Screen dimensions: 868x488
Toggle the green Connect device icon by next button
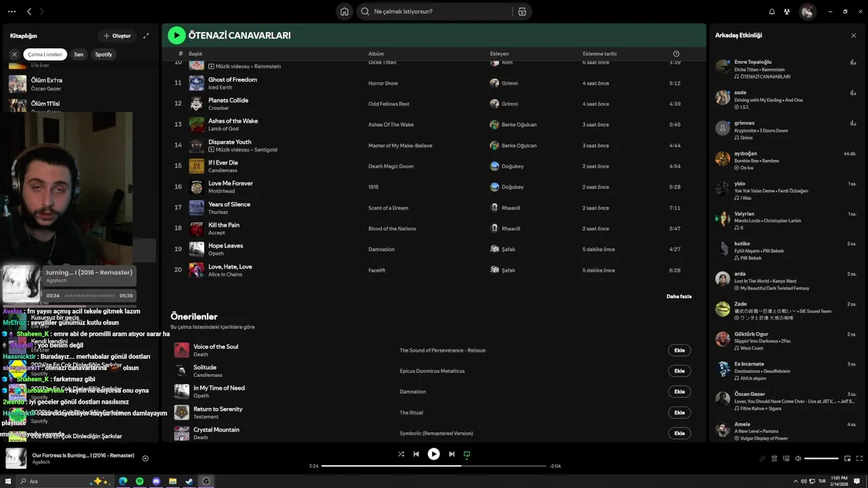point(467,454)
